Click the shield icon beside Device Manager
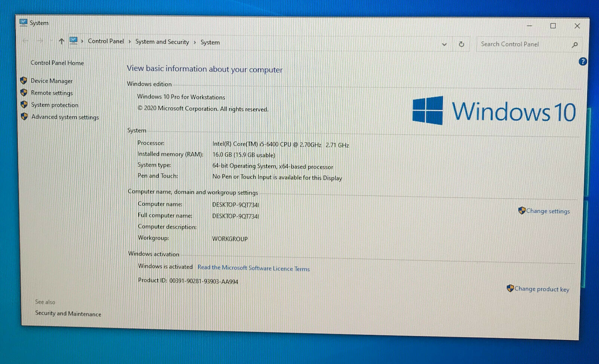The height and width of the screenshot is (364, 599). point(24,80)
